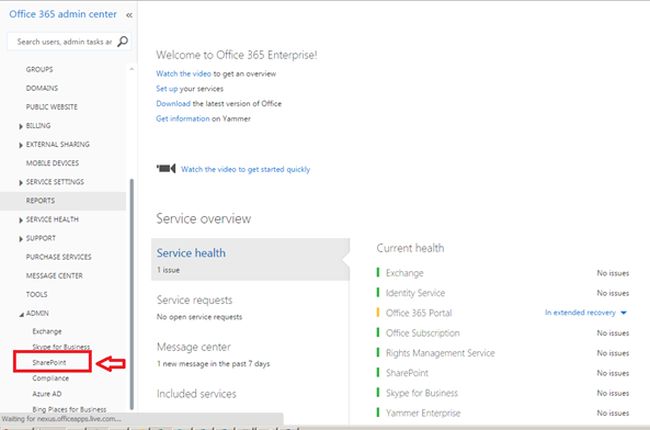Open Mobile Devices in the navigation

pos(52,163)
